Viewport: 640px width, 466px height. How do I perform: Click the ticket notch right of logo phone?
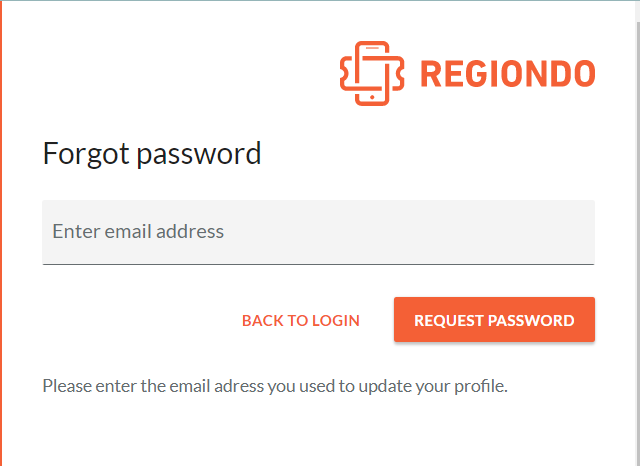click(398, 73)
